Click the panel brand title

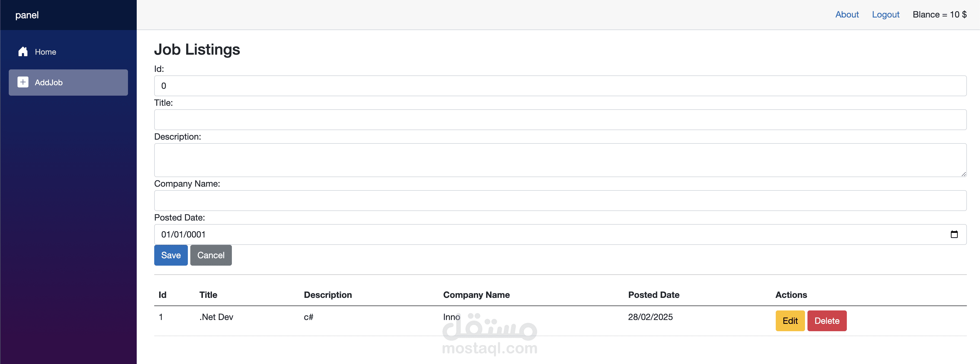coord(27,15)
